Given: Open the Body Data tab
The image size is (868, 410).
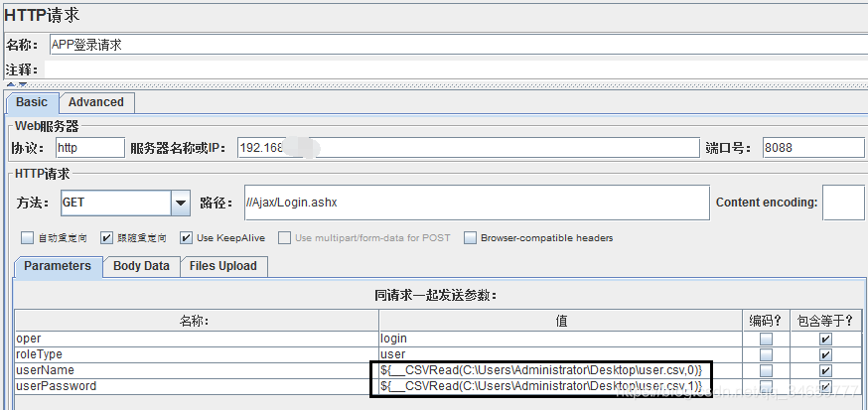Looking at the screenshot, I should pos(141,266).
